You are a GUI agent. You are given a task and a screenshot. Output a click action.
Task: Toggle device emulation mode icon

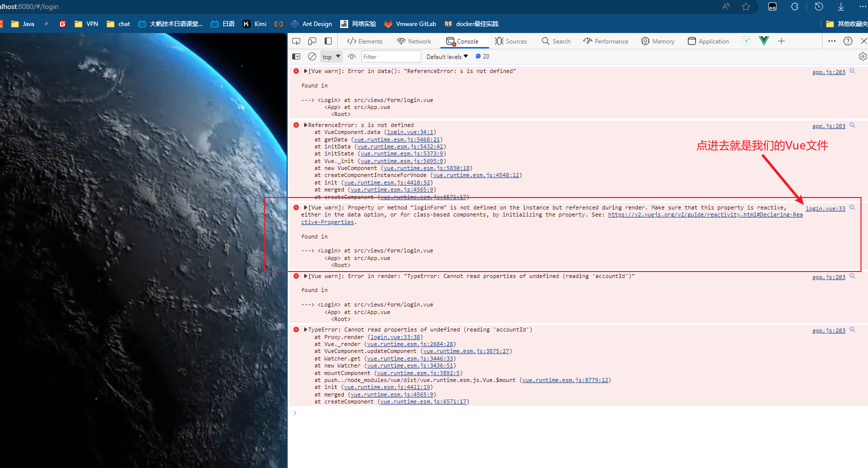tap(312, 41)
